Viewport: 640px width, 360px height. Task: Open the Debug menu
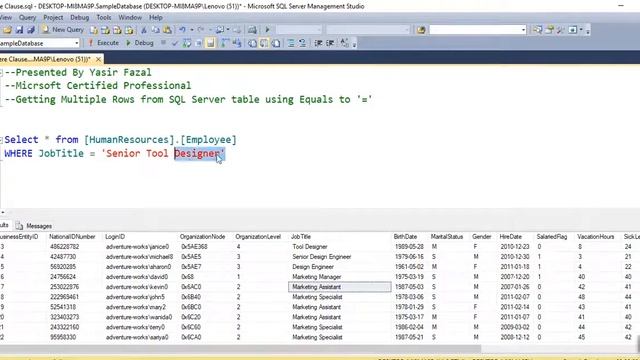click(x=79, y=18)
